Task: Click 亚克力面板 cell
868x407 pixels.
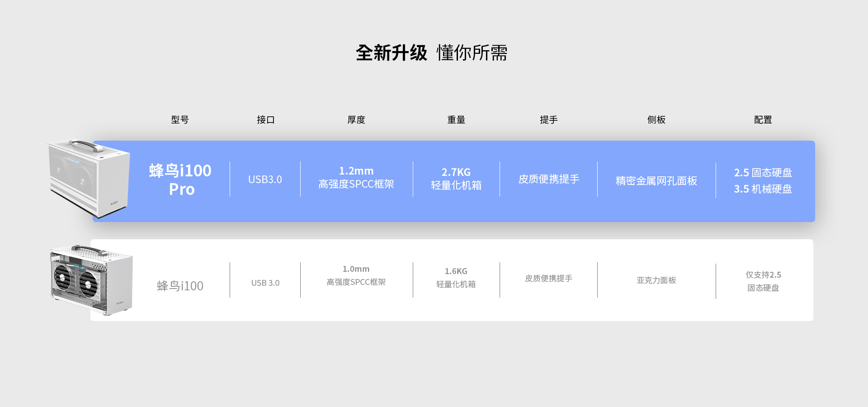Action: point(656,280)
